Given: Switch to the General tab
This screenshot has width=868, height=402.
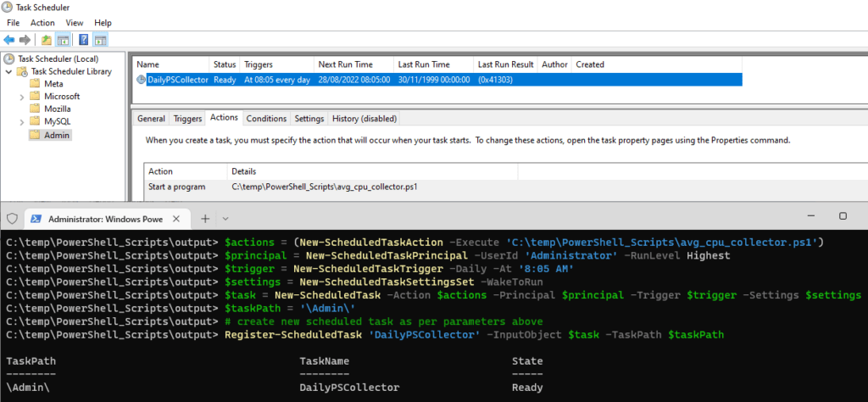Looking at the screenshot, I should pos(151,119).
